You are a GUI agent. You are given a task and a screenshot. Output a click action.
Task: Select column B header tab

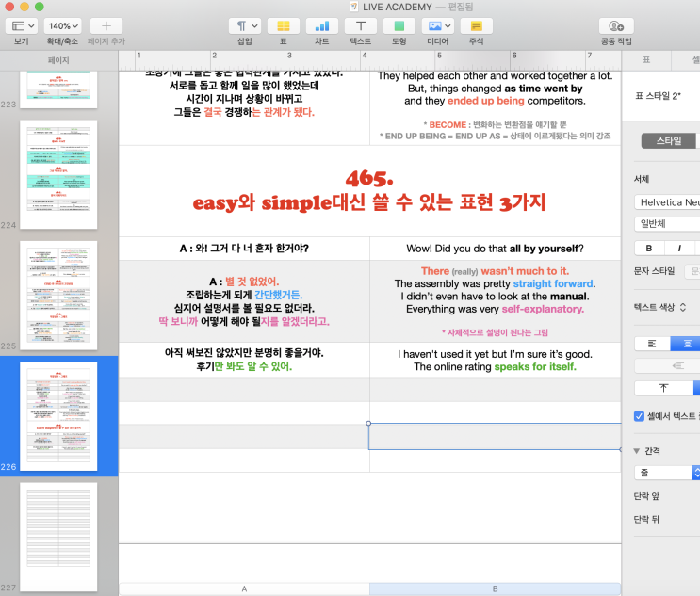pos(496,588)
